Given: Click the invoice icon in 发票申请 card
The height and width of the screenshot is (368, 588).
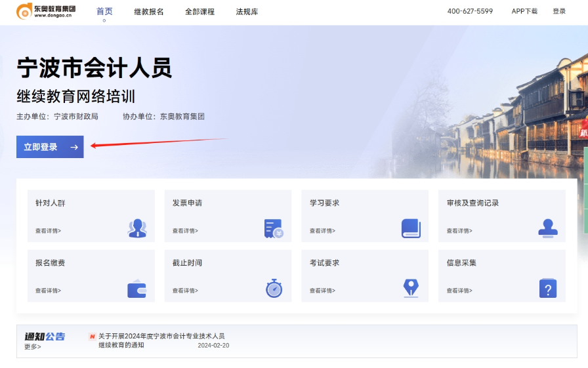Looking at the screenshot, I should [x=273, y=228].
